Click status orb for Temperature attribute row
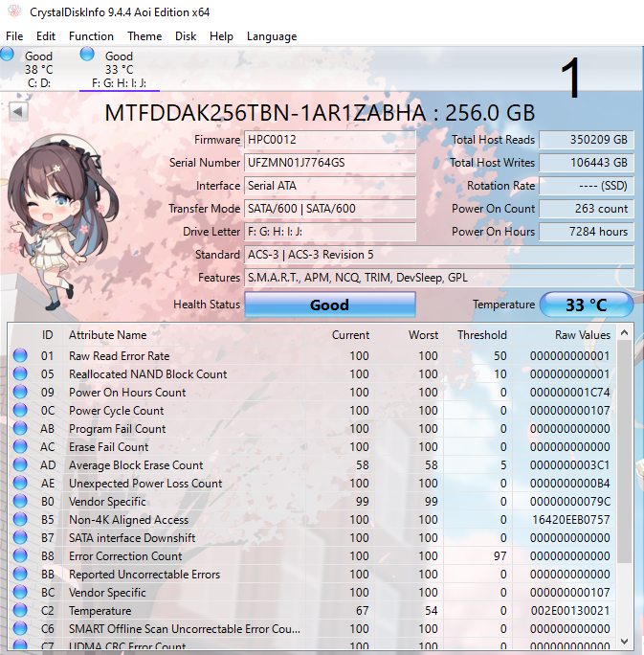 point(20,611)
